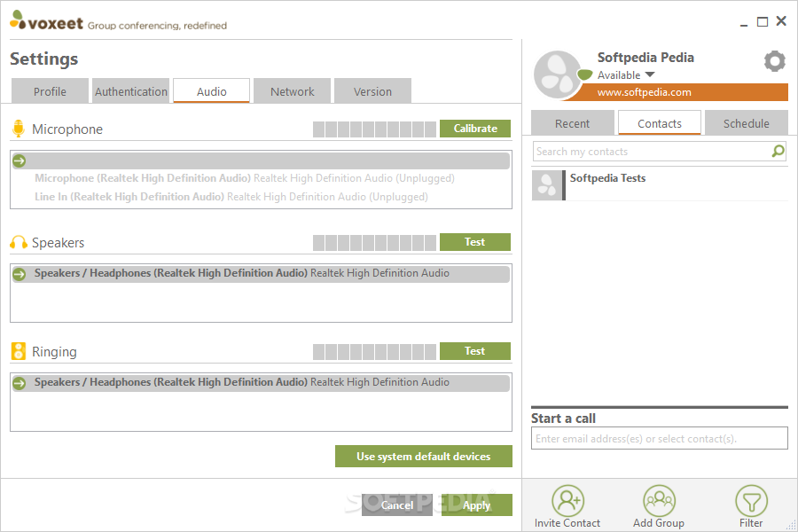
Task: Switch to the Profile tab
Action: coord(50,91)
